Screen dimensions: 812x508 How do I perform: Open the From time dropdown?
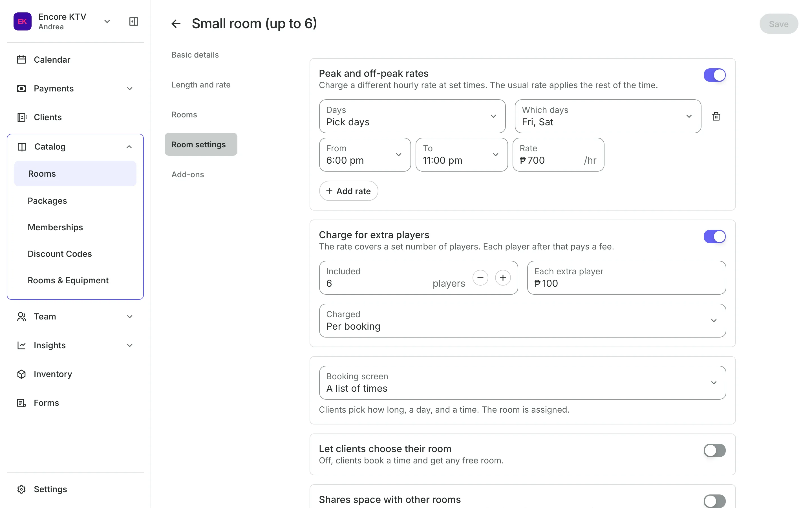pos(365,155)
